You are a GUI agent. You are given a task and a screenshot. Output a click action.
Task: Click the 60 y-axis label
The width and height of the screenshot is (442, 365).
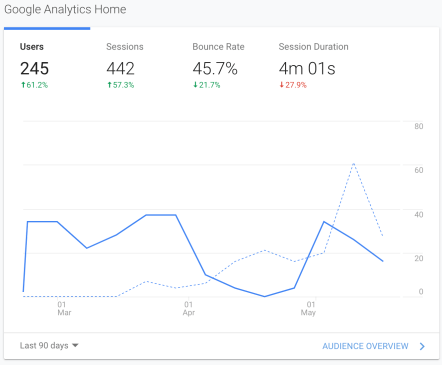coord(419,170)
